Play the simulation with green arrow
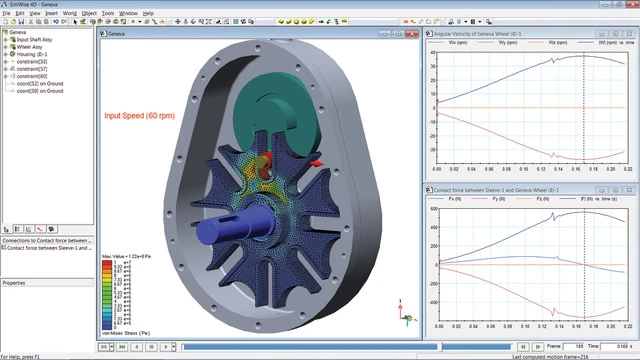The image size is (640, 360). pos(165,347)
